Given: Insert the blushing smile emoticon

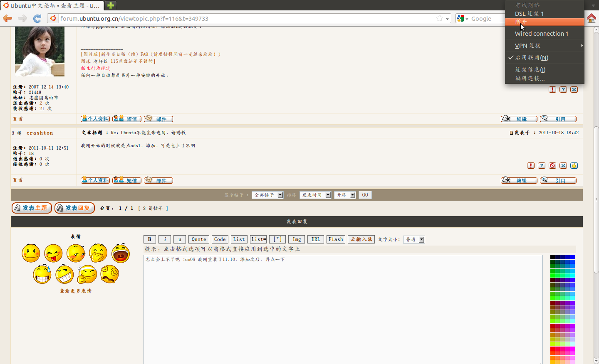Looking at the screenshot, I should tap(31, 253).
